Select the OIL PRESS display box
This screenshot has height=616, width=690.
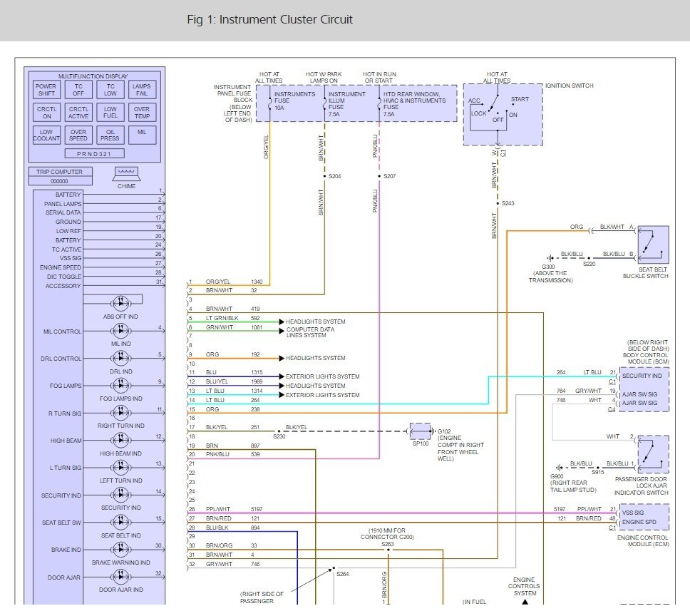[x=110, y=135]
